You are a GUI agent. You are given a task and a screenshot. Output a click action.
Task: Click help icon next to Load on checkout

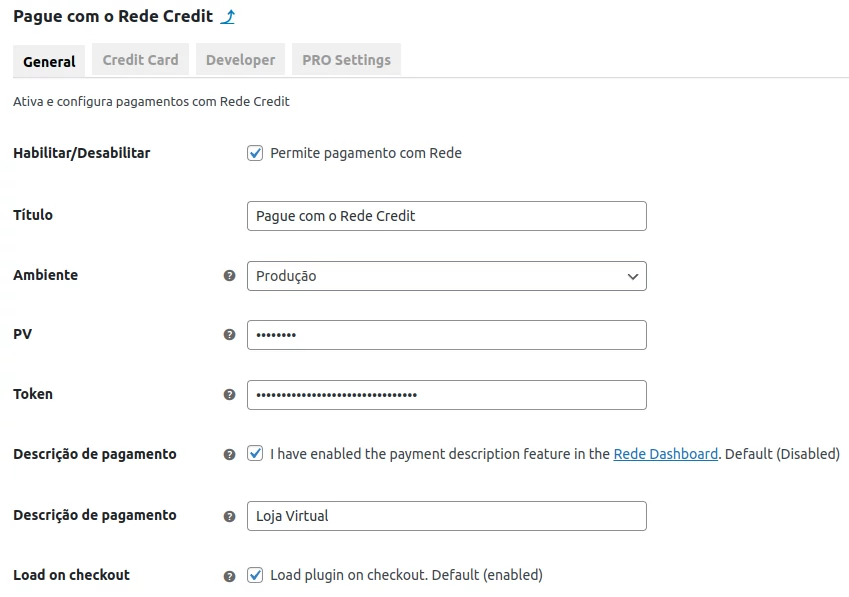point(229,576)
